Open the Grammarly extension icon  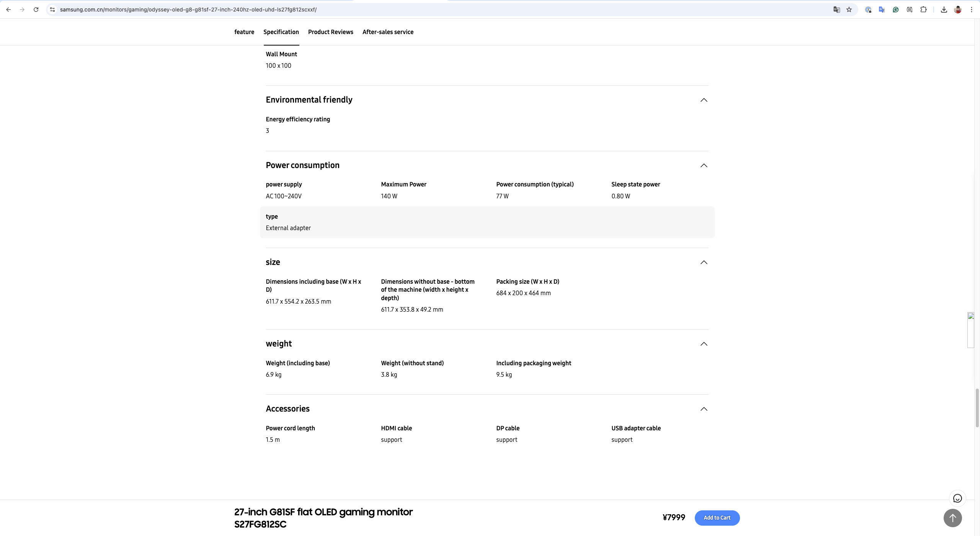(896, 10)
